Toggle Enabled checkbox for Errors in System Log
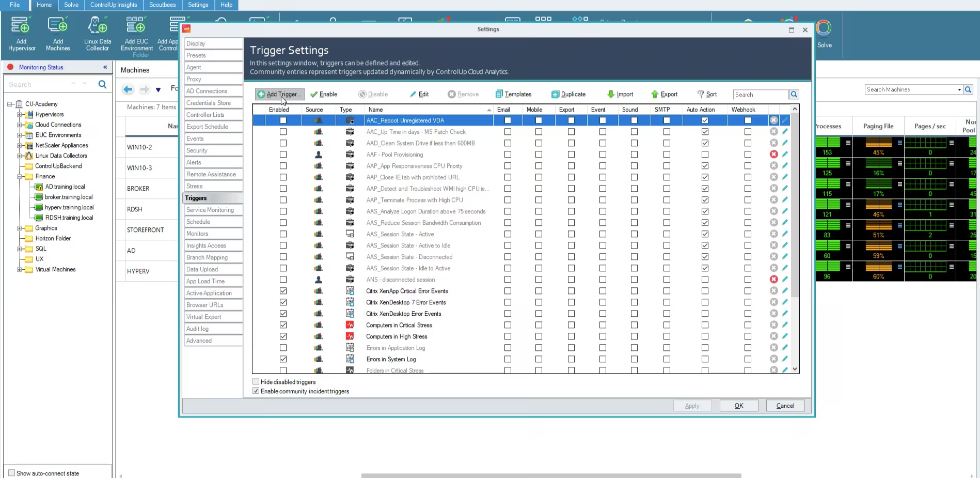The height and width of the screenshot is (478, 980). pos(283,359)
